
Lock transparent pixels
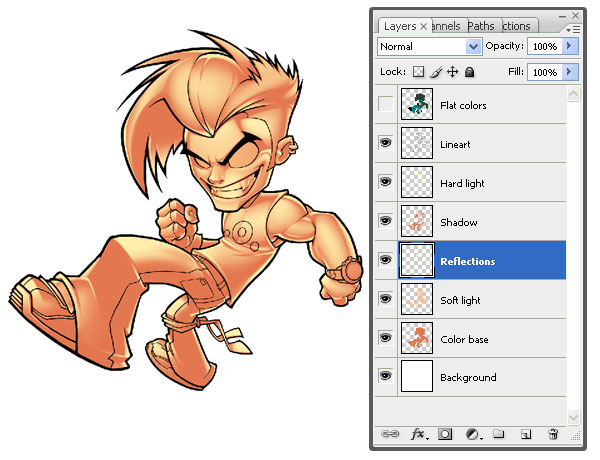click(418, 72)
